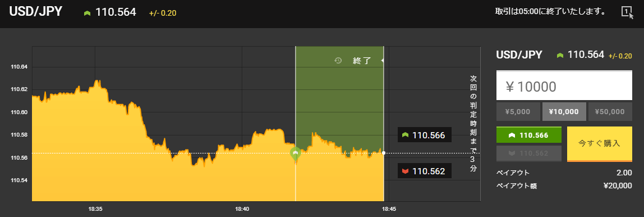Focus the ¥10000 trade amount field

pyautogui.click(x=564, y=85)
